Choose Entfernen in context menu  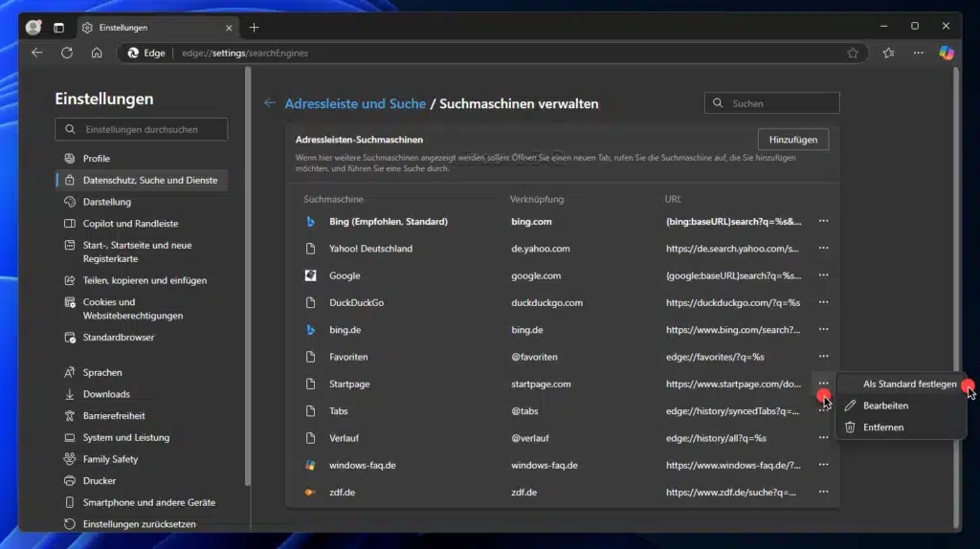901,428
